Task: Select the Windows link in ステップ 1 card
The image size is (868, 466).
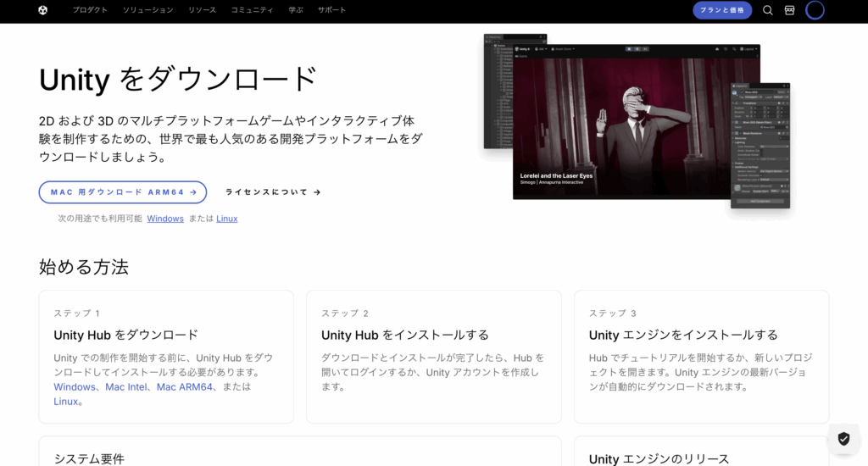Action: [x=75, y=387]
